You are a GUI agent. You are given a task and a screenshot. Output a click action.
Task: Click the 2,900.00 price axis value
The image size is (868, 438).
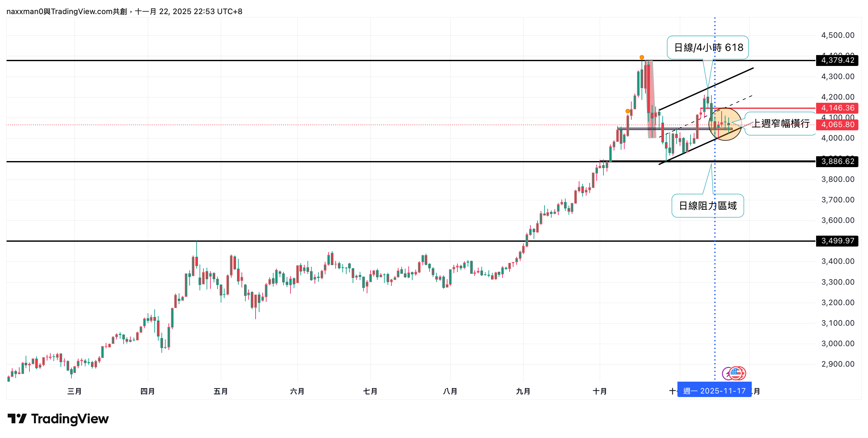click(838, 364)
